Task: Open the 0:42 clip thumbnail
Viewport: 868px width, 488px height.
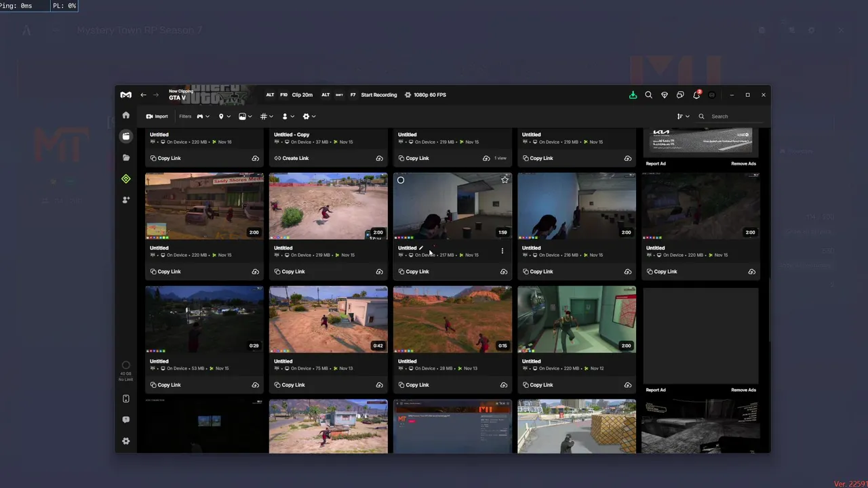Action: click(328, 319)
